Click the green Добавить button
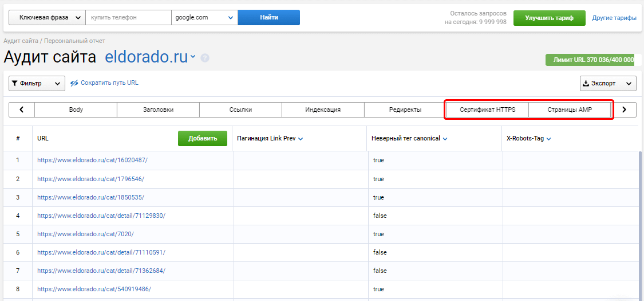 click(x=203, y=139)
